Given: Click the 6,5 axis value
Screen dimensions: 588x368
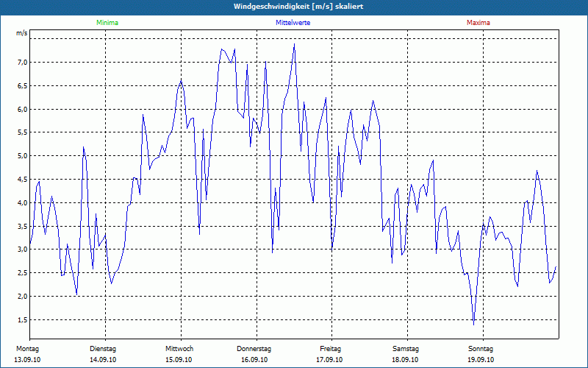Looking at the screenshot, I should point(23,86).
